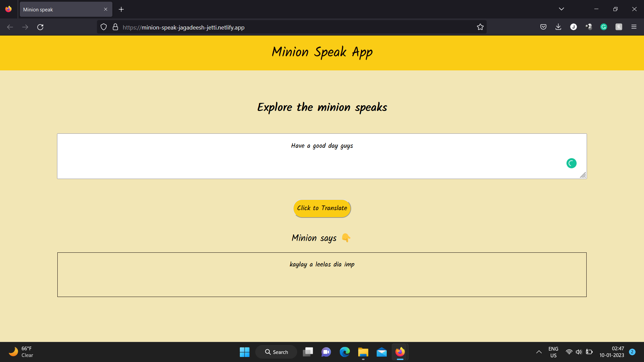Open the weather widget showing 66°F Clear

pos(20,352)
